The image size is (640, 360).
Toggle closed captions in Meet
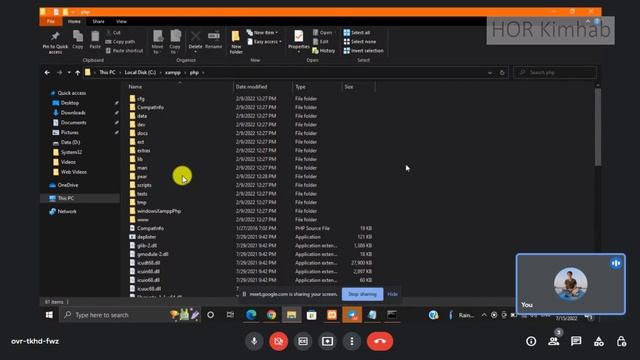pos(303,341)
